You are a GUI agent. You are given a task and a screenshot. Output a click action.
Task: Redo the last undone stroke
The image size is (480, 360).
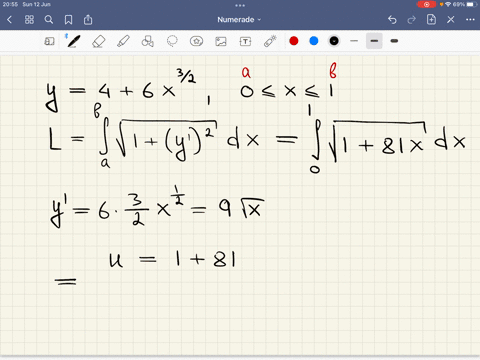tap(412, 20)
